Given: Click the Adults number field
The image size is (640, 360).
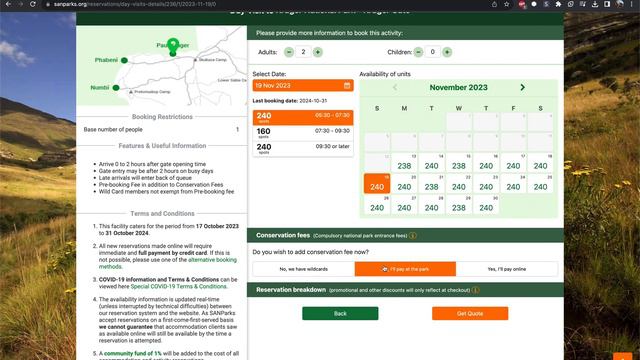Looking at the screenshot, I should point(303,52).
